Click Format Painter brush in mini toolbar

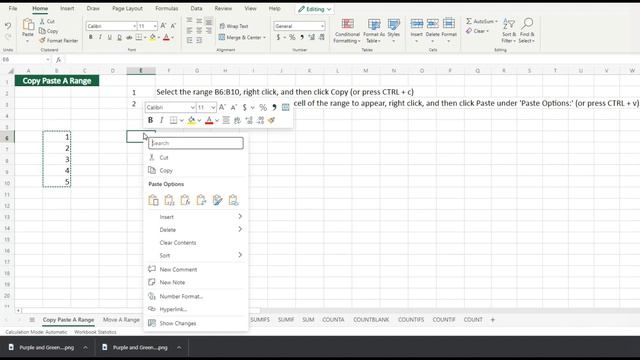pos(271,120)
